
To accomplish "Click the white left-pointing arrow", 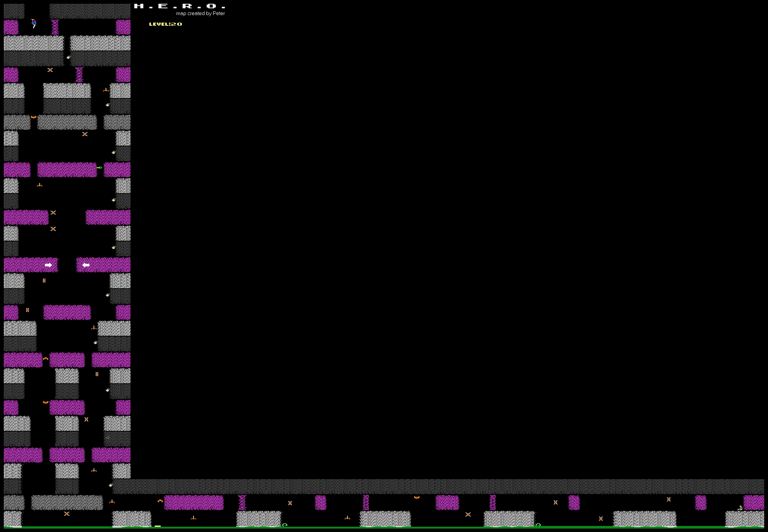I will (x=86, y=265).
